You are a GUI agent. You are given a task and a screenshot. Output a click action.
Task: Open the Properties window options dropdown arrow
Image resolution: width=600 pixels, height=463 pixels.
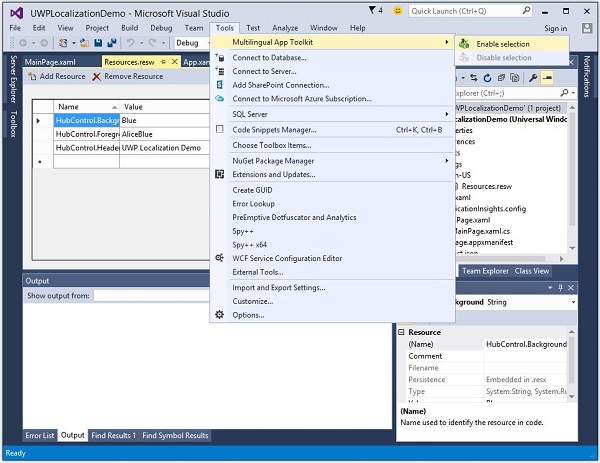(550, 287)
